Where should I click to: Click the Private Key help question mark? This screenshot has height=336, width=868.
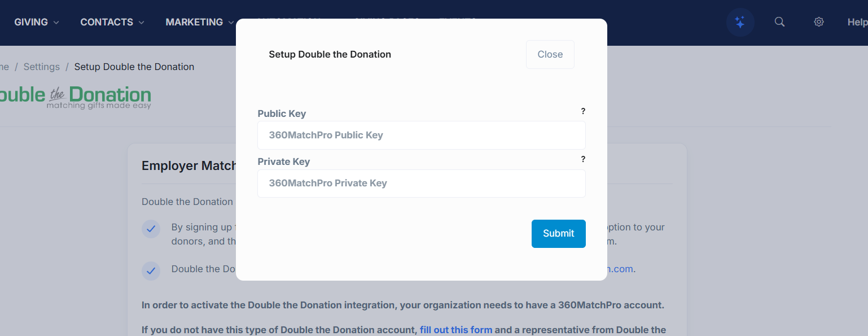[583, 159]
